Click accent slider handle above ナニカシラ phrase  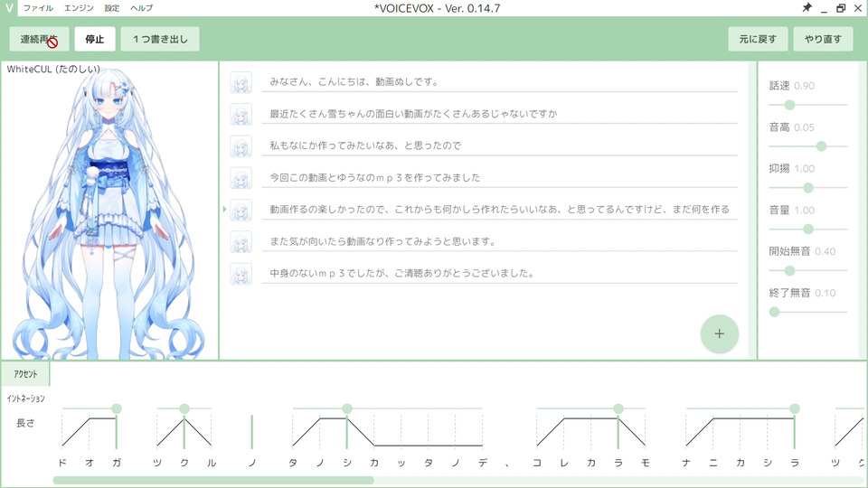tap(795, 408)
